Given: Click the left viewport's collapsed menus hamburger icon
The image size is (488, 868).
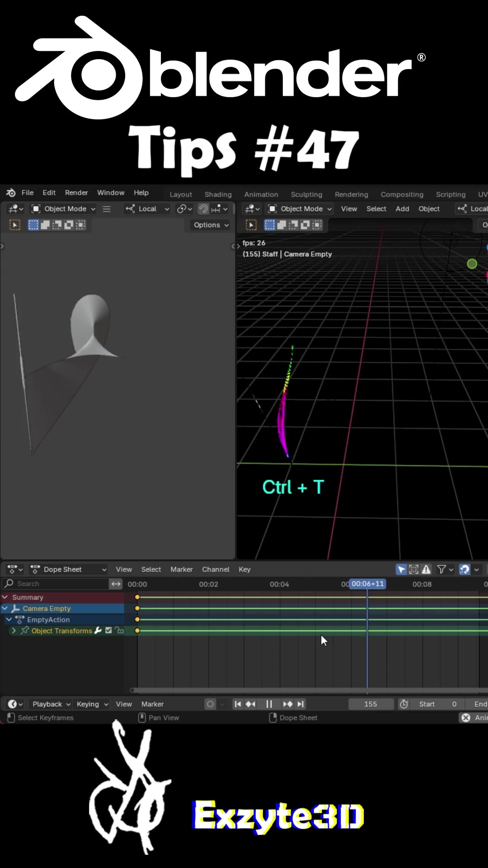Looking at the screenshot, I should point(107,209).
